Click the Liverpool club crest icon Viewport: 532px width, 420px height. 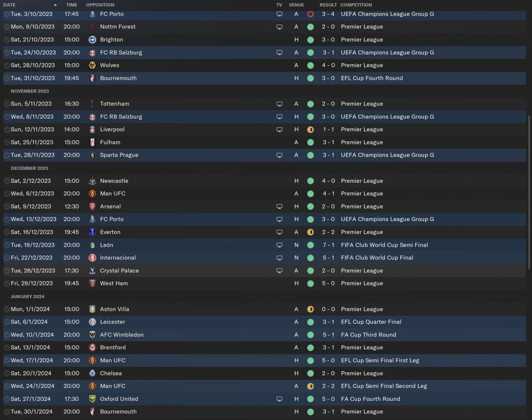click(x=92, y=130)
